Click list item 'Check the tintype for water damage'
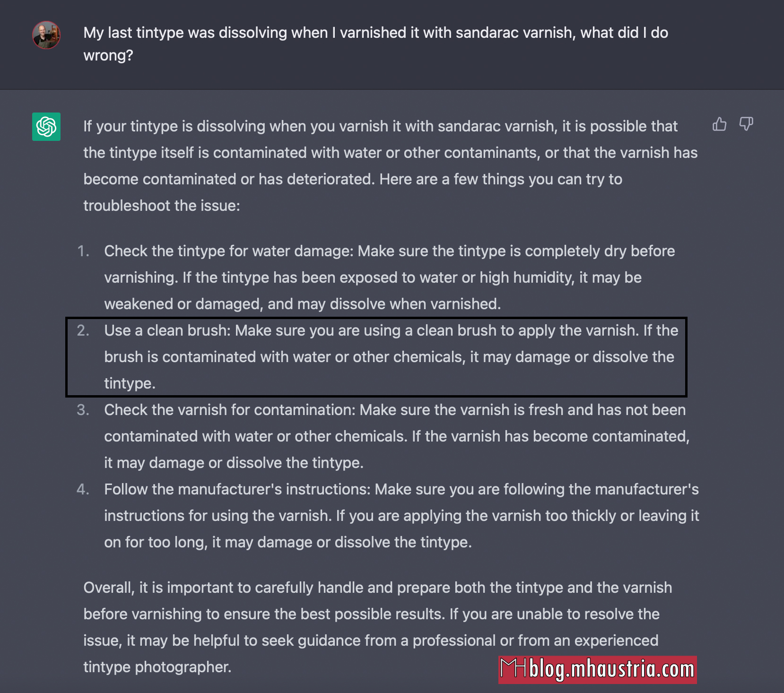 click(x=390, y=277)
